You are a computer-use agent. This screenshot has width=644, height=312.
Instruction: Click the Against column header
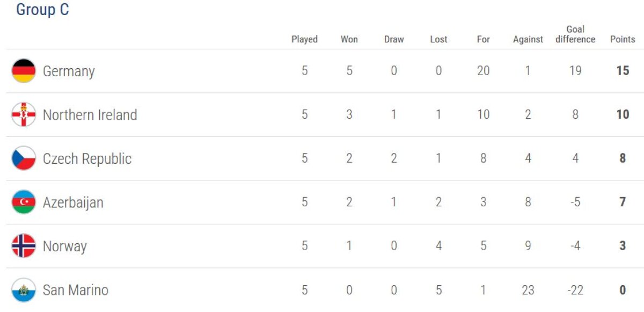click(528, 39)
